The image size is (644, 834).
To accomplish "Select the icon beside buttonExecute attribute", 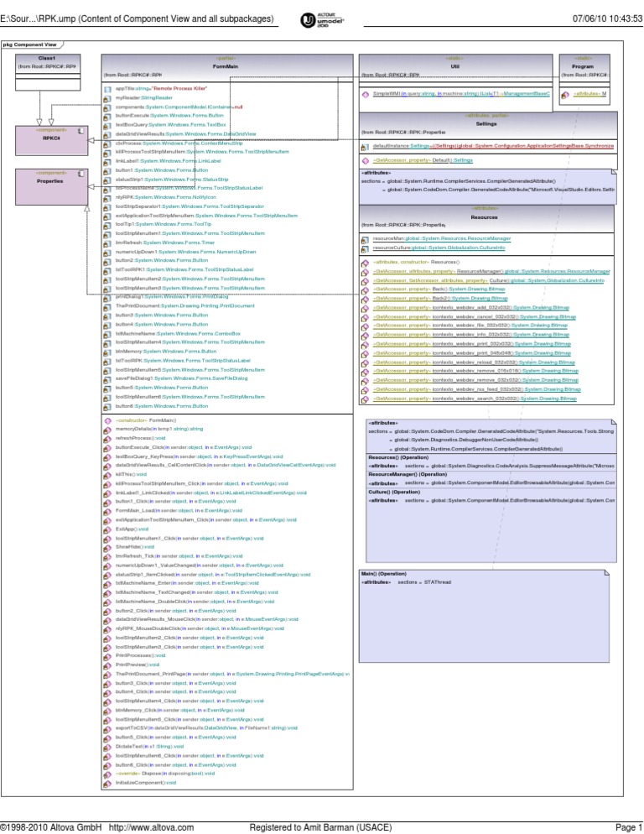I will [x=107, y=117].
